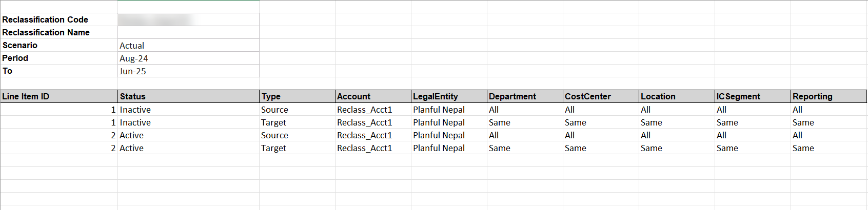
Task: Select the Period cell showing Aug-24
Action: click(x=188, y=58)
